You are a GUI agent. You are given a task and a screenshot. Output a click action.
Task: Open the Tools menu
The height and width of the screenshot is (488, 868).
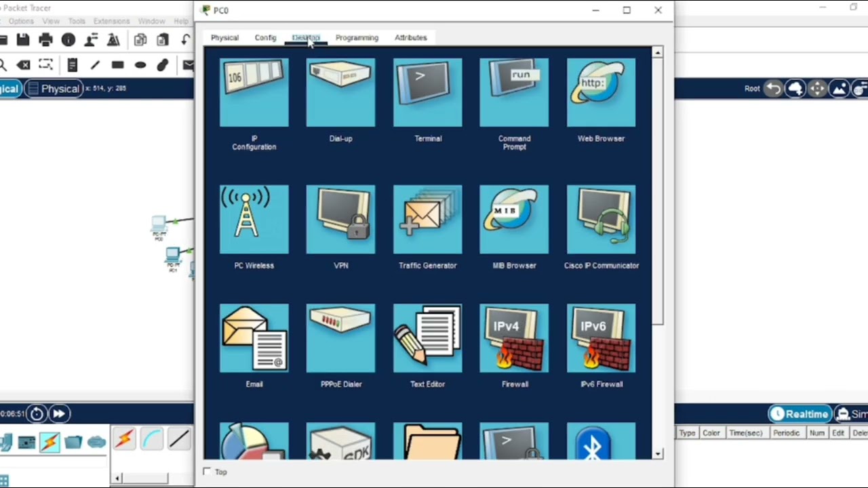tap(77, 22)
